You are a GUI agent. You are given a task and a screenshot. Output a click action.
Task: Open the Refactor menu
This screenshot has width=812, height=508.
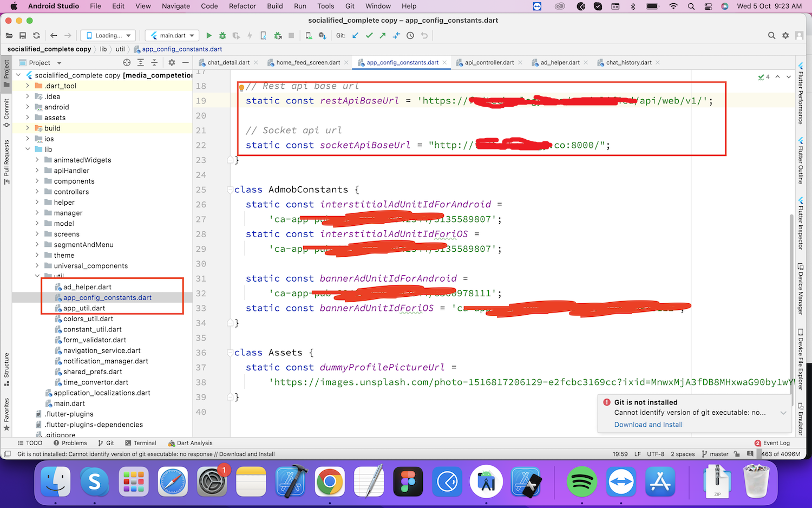click(243, 6)
